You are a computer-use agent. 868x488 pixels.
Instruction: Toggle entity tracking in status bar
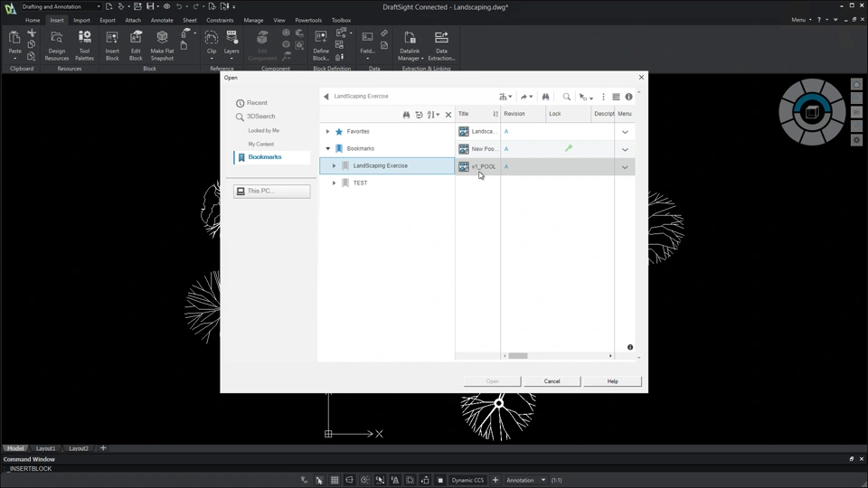(x=395, y=480)
